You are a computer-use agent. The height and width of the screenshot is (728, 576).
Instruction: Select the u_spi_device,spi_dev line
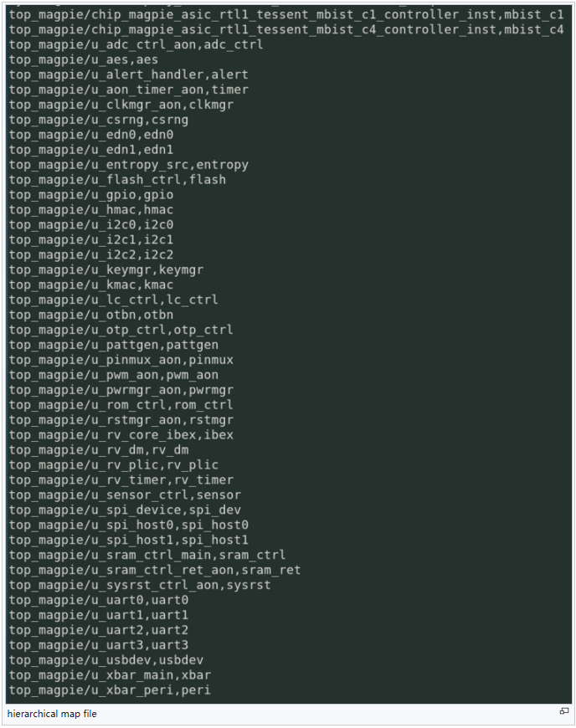point(126,510)
